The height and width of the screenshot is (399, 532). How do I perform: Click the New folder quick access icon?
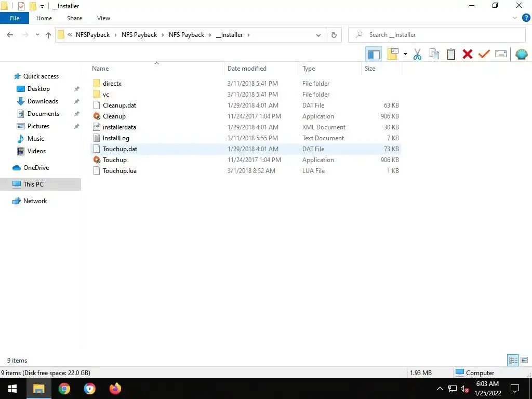[x=33, y=6]
